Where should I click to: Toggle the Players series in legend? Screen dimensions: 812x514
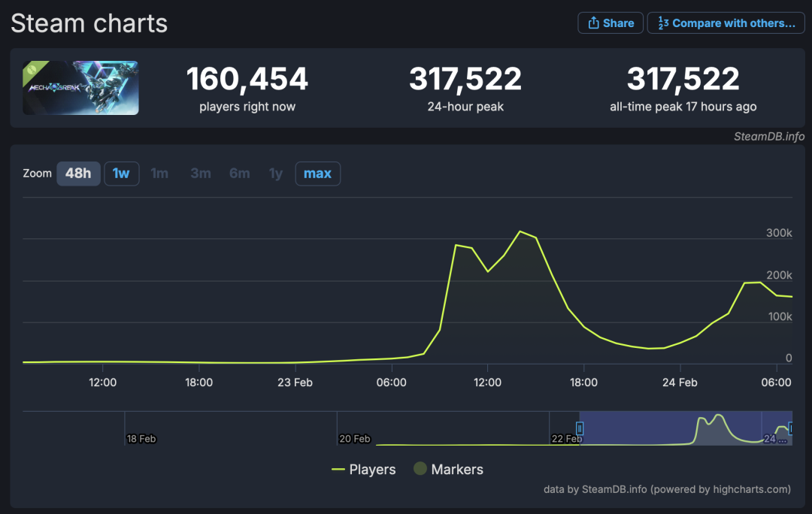click(364, 470)
